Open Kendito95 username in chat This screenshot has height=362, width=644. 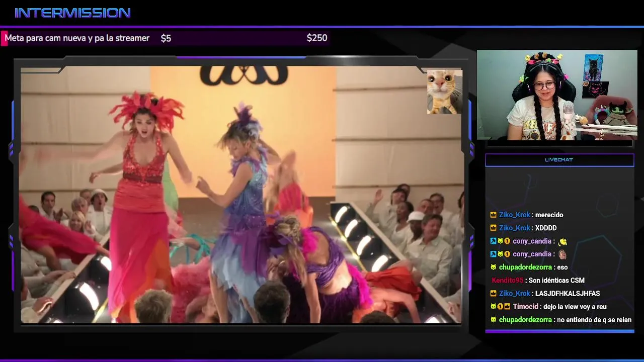(x=507, y=280)
